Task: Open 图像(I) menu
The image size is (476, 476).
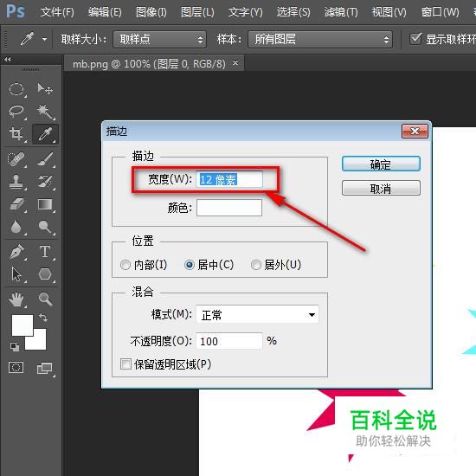Action: 151,12
